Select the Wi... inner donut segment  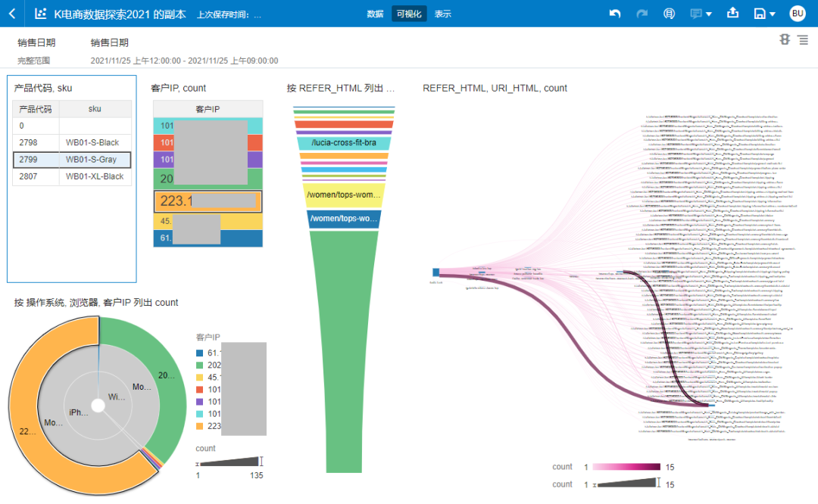click(x=116, y=397)
